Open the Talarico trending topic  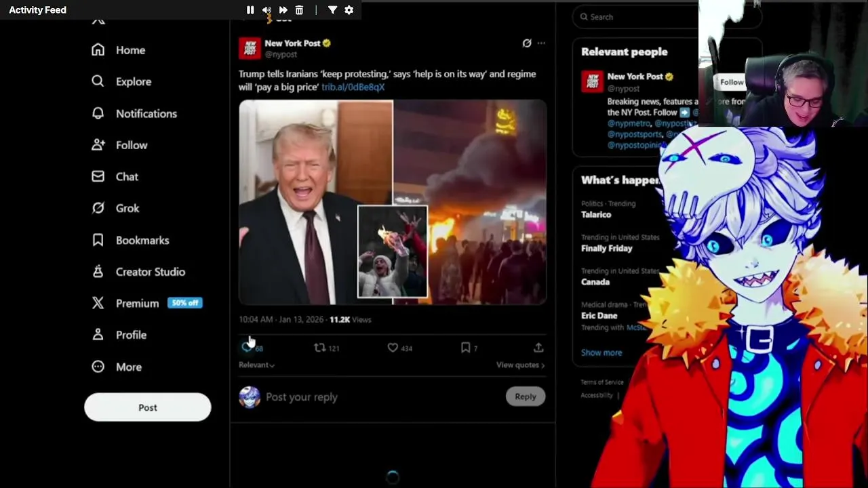tap(596, 214)
